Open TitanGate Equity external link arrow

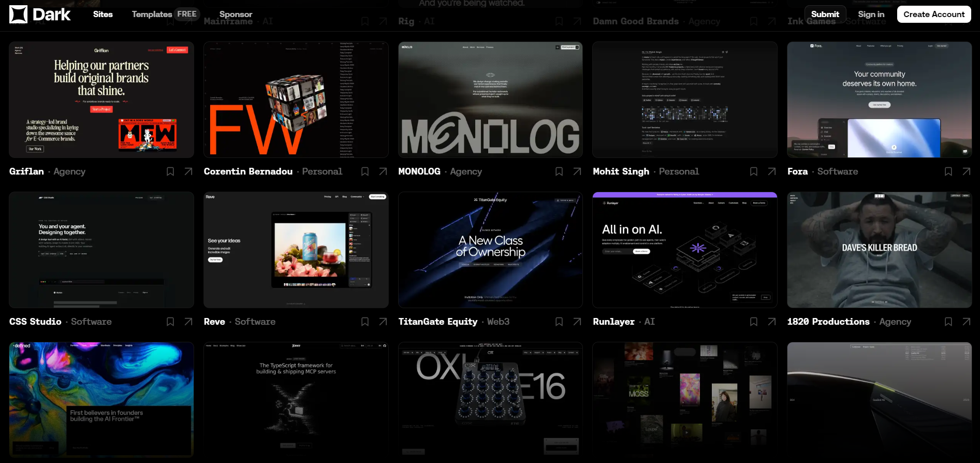pos(577,322)
